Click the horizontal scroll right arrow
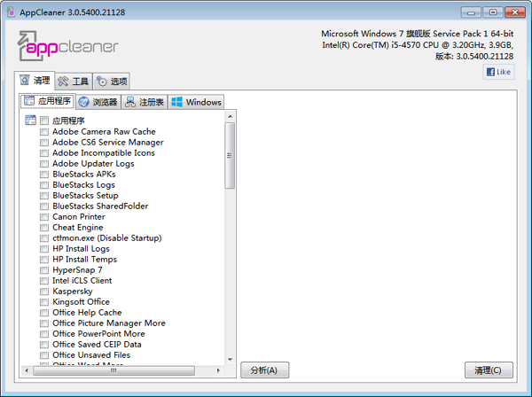 [x=218, y=370]
